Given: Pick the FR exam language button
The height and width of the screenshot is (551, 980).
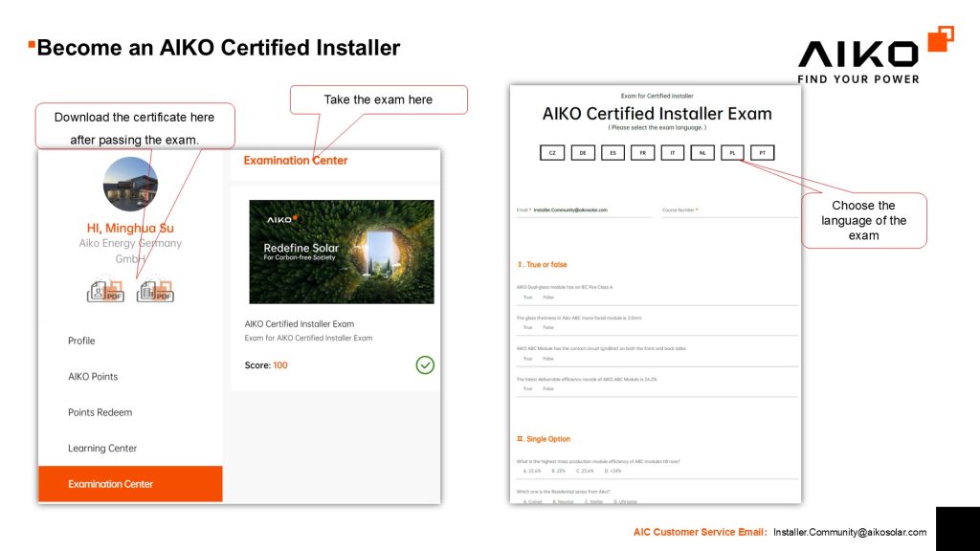Looking at the screenshot, I should pyautogui.click(x=642, y=153).
